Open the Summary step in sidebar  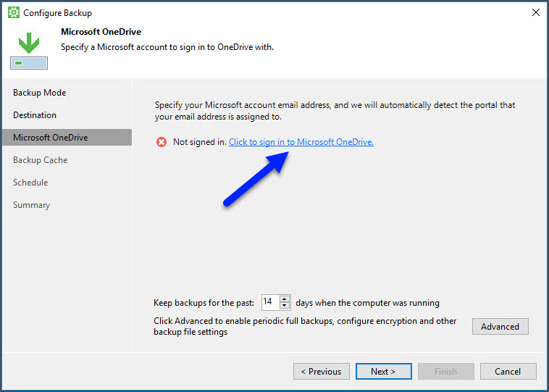[x=31, y=205]
